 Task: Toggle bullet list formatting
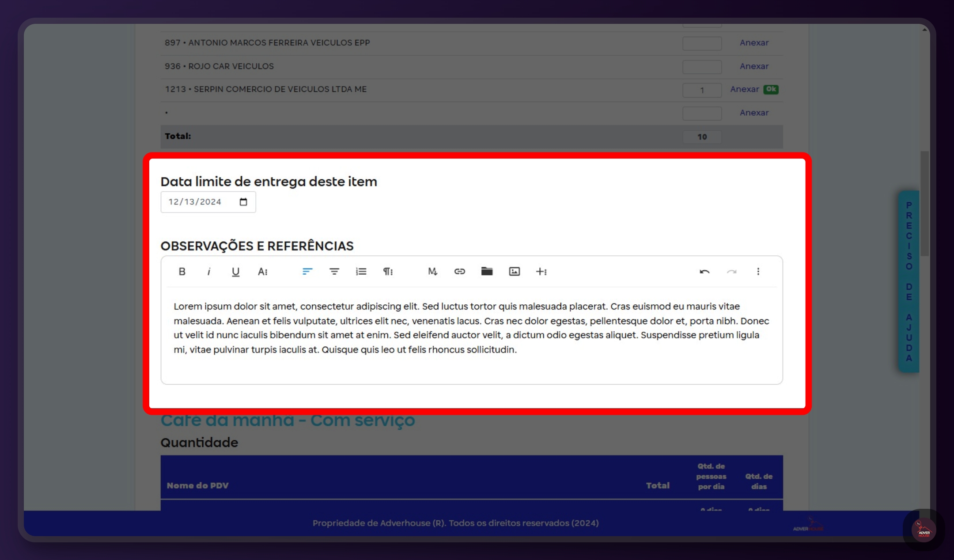click(x=361, y=271)
